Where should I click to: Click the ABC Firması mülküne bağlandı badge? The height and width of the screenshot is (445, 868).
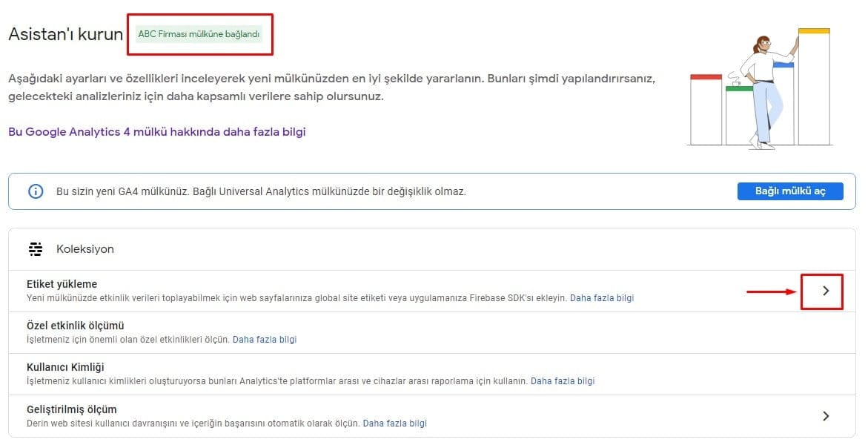[x=199, y=34]
